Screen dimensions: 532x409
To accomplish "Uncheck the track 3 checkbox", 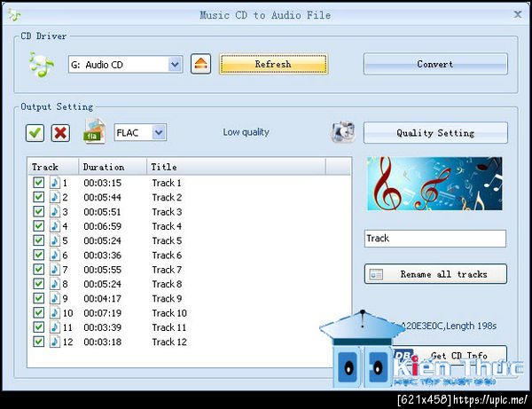I will tap(38, 211).
